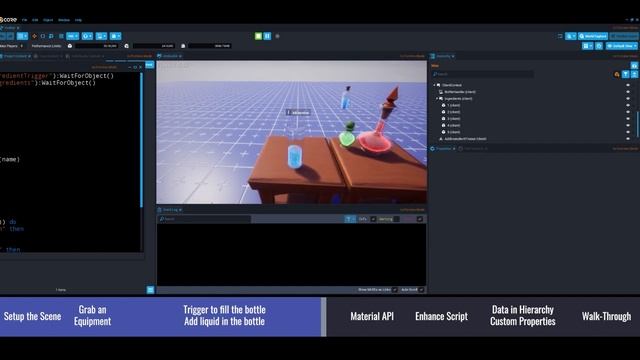640x360 pixels.
Task: Click the orange search icon in Hierarchy
Action: [x=617, y=74]
